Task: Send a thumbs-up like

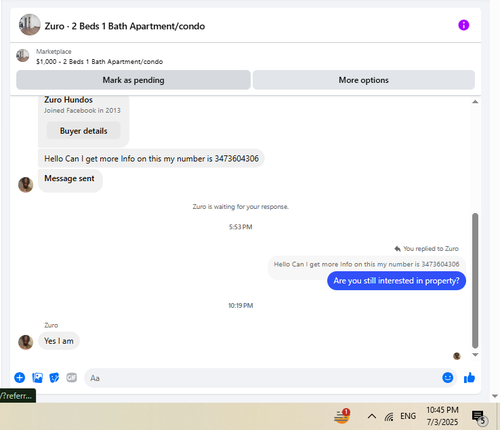Action: 469,378
